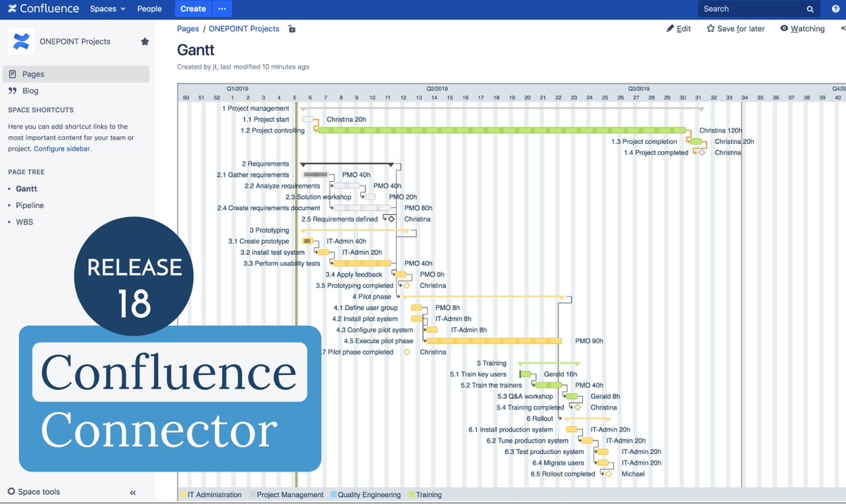The image size is (846, 504).
Task: Click the Quality Engineering legend color swatch
Action: (x=333, y=495)
